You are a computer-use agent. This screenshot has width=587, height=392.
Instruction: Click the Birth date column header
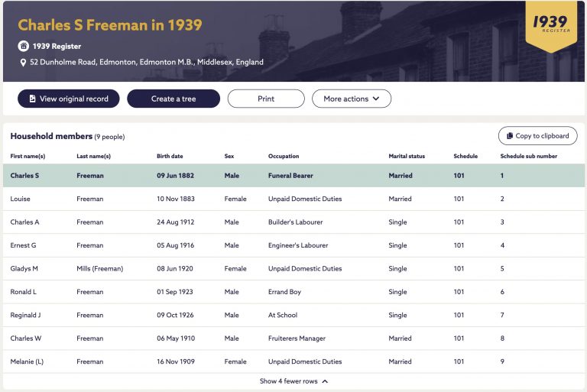[170, 156]
